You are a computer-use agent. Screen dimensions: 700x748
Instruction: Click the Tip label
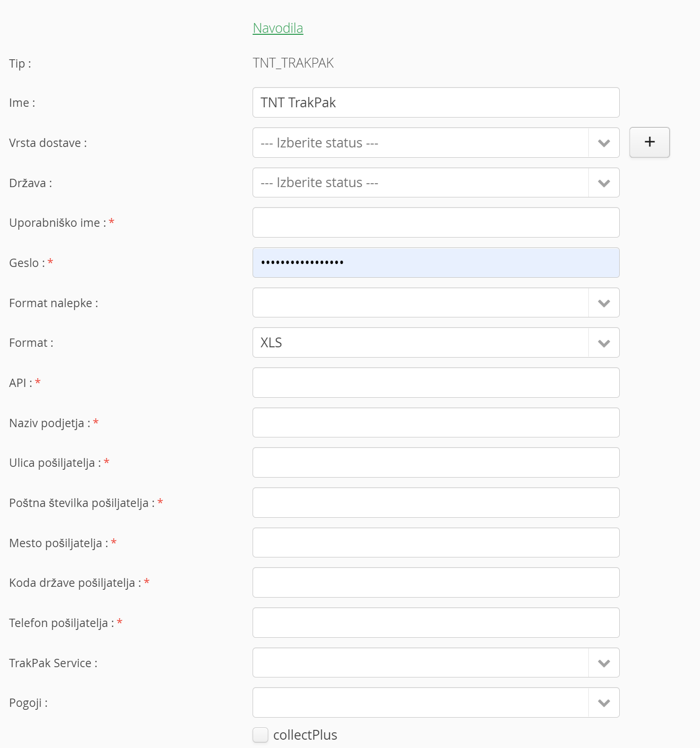coord(20,64)
